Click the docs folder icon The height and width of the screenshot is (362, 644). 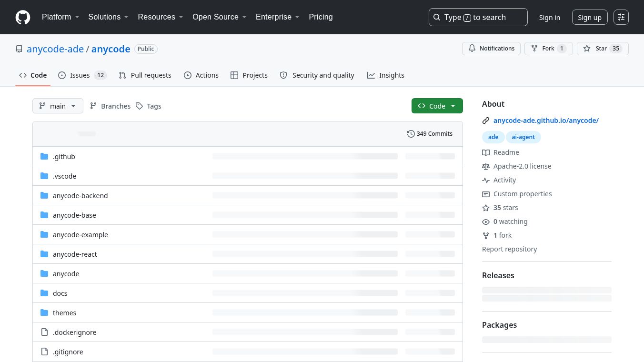[x=44, y=293]
